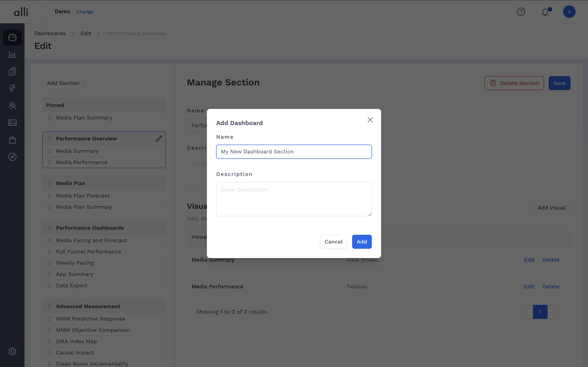Go to next page of results
Screen dimensions: 588x367
pos(554,312)
